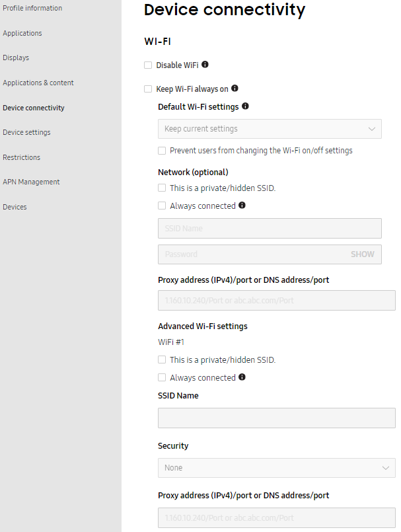Click info icon by Network Always connected
This screenshot has width=401, height=532.
(x=242, y=206)
